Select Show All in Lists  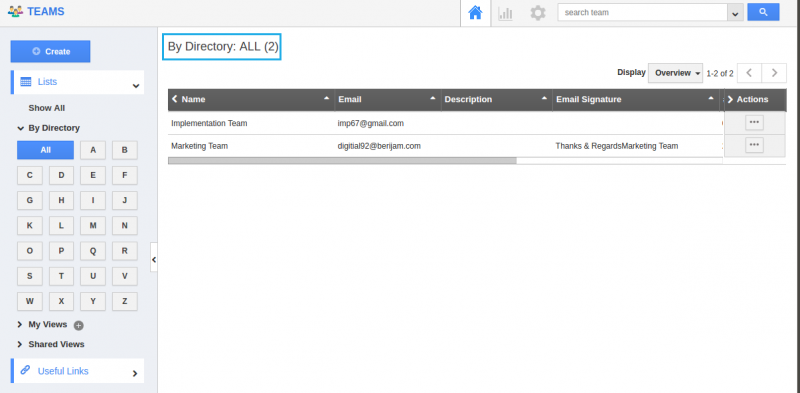tap(46, 108)
